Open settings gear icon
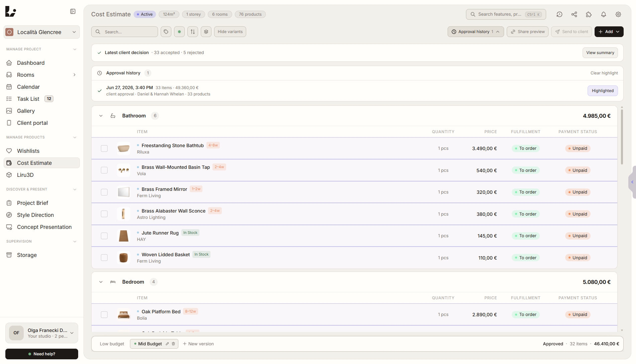 618,14
